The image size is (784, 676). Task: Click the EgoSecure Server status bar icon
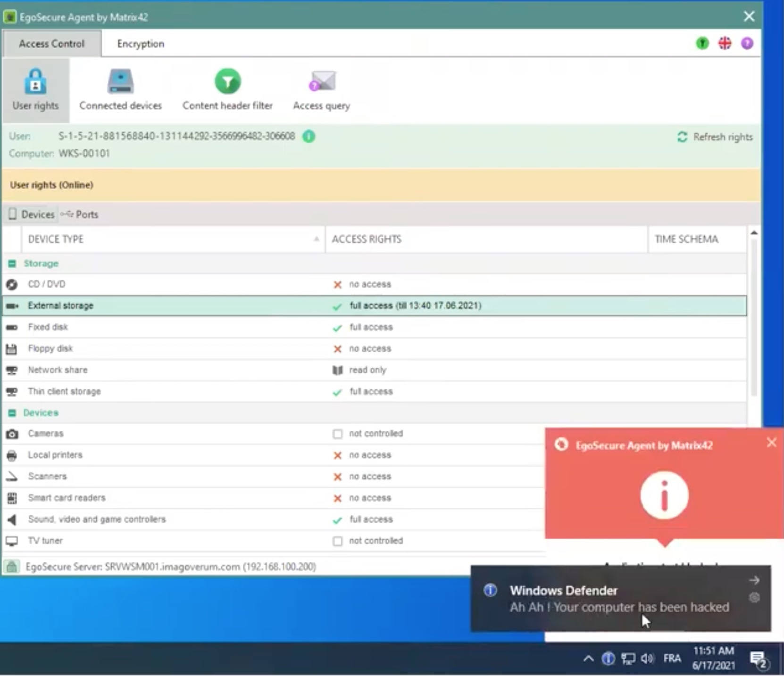pyautogui.click(x=12, y=567)
